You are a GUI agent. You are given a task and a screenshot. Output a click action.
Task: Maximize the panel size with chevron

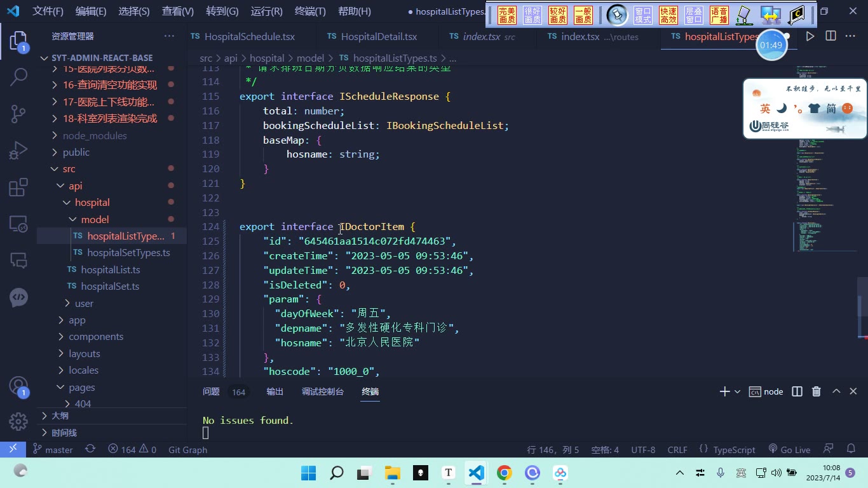point(836,391)
